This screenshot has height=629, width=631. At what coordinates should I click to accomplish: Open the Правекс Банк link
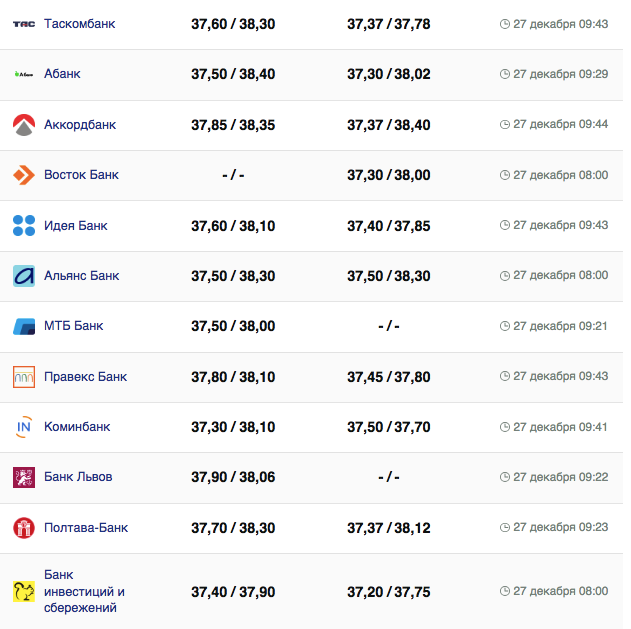[85, 377]
